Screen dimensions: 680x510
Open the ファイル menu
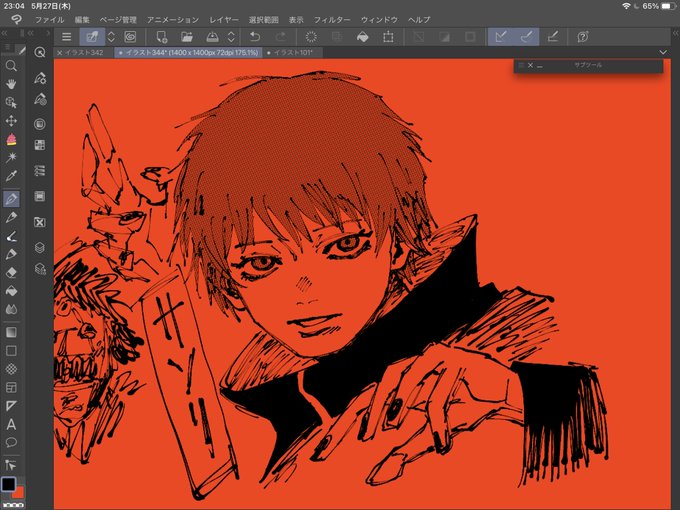click(49, 20)
